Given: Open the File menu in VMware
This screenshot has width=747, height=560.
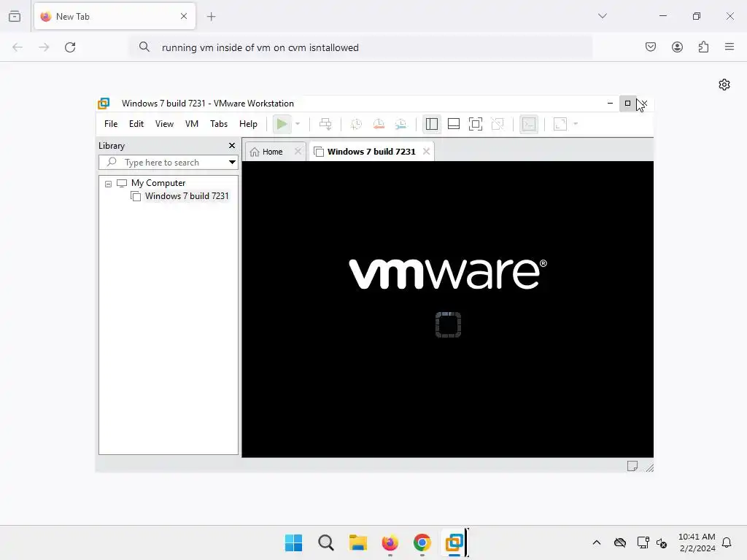Looking at the screenshot, I should pyautogui.click(x=111, y=124).
